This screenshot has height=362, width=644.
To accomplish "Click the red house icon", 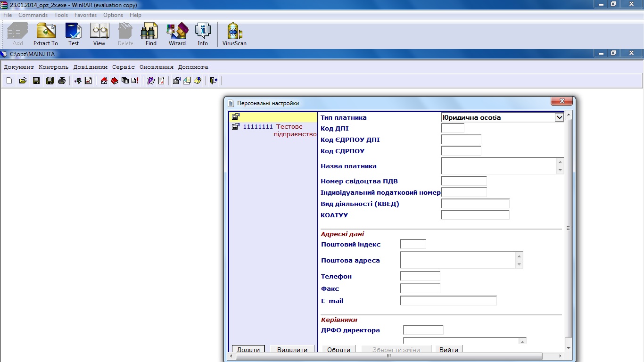I will pos(104,81).
